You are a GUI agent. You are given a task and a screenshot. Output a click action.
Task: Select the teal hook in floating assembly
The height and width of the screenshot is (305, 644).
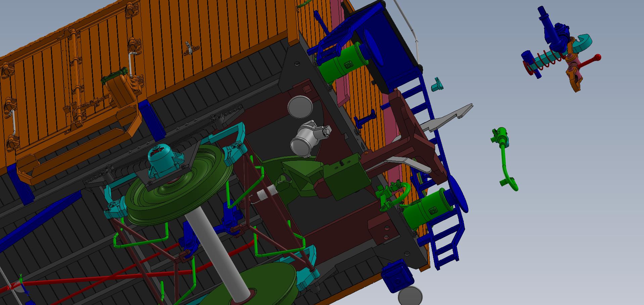point(584,41)
